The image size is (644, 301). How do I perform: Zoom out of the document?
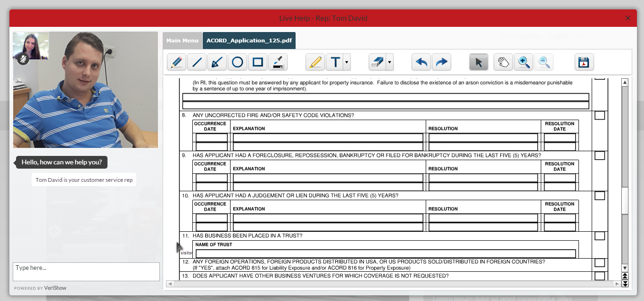(544, 62)
